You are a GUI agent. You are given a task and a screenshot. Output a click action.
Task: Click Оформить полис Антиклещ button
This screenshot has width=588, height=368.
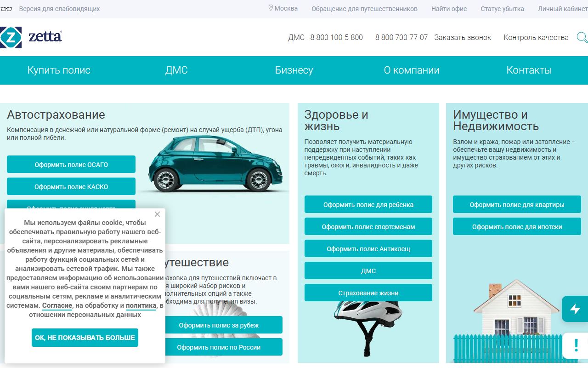368,248
